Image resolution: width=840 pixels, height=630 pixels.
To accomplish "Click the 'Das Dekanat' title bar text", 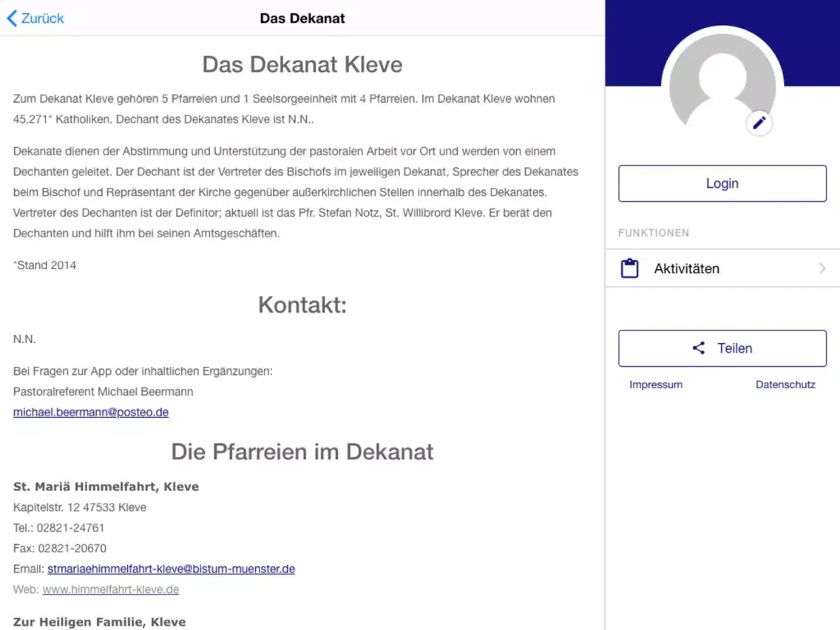I will (302, 18).
